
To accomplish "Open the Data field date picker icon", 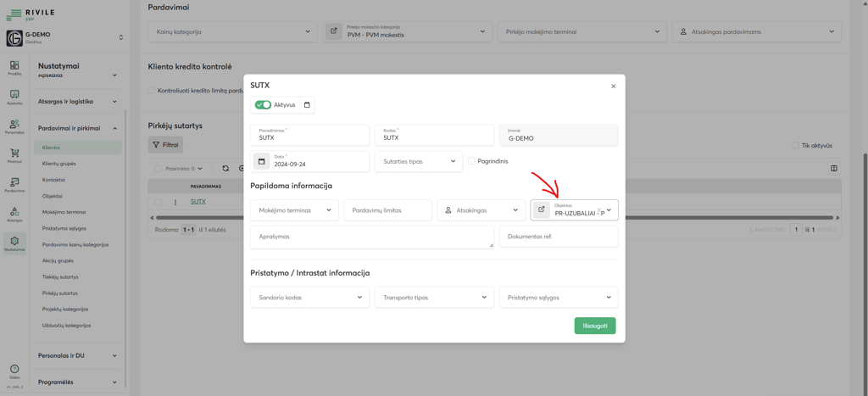I will (x=261, y=161).
